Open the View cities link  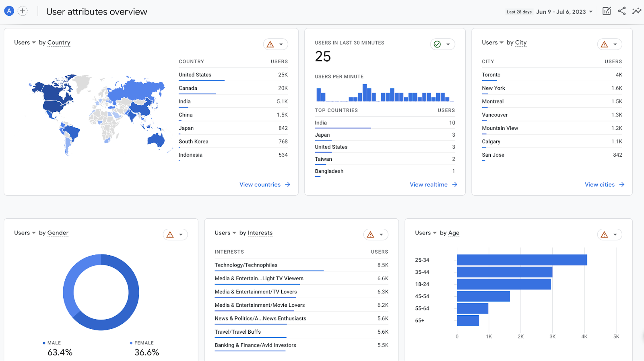pos(605,185)
